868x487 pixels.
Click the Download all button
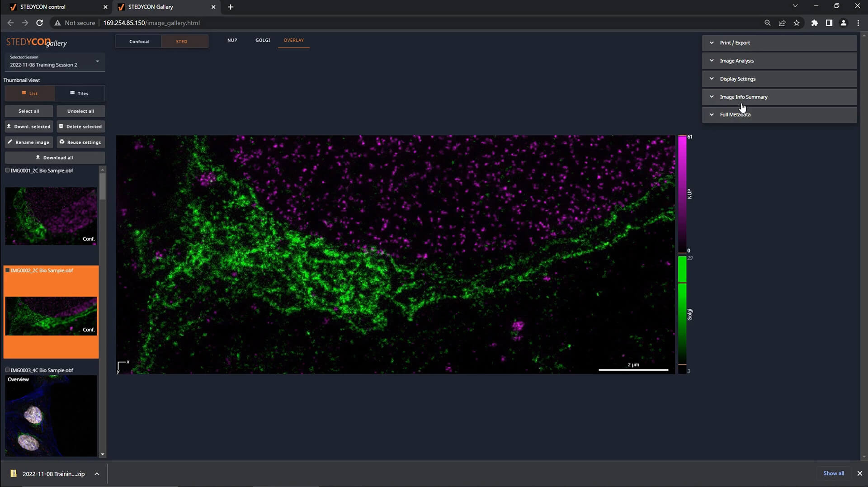point(55,158)
